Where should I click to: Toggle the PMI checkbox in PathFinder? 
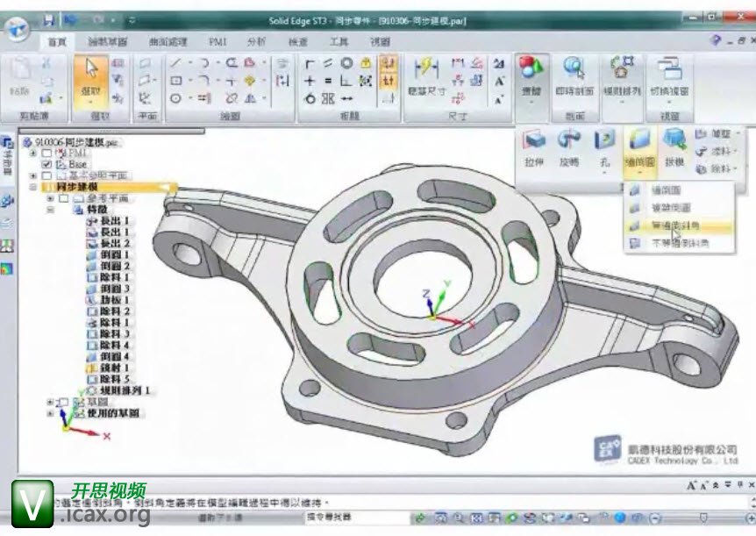coord(46,153)
